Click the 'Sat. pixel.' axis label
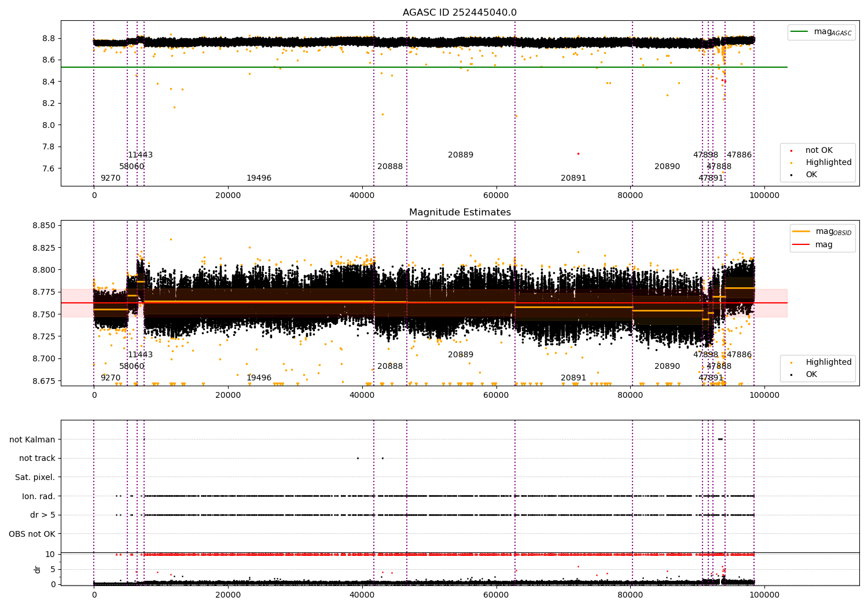The height and width of the screenshot is (608, 868). [35, 477]
